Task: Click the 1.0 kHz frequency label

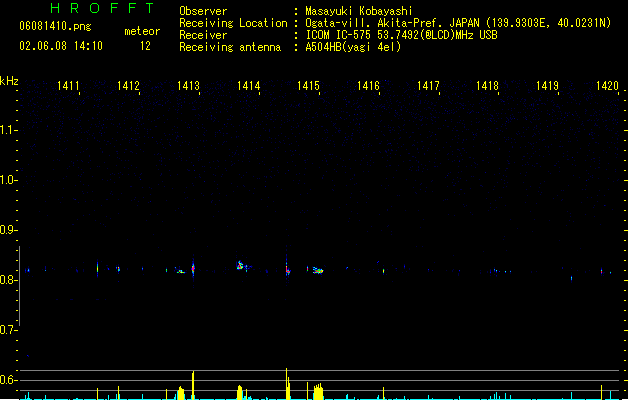Action: (8, 180)
